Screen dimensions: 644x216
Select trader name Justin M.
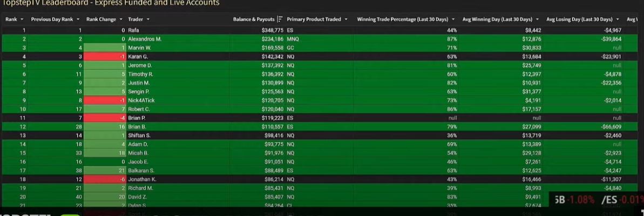[138, 83]
